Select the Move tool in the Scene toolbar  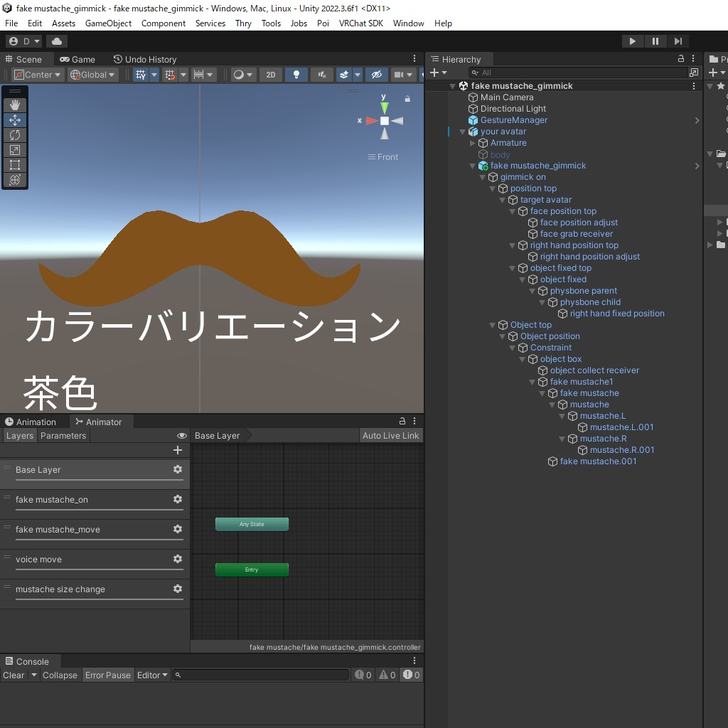pyautogui.click(x=14, y=120)
